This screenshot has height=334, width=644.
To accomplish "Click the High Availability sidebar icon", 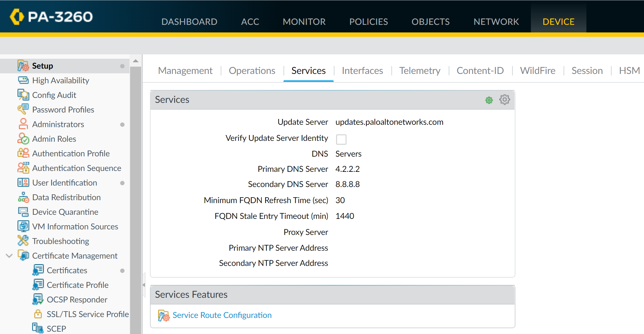I will (23, 80).
